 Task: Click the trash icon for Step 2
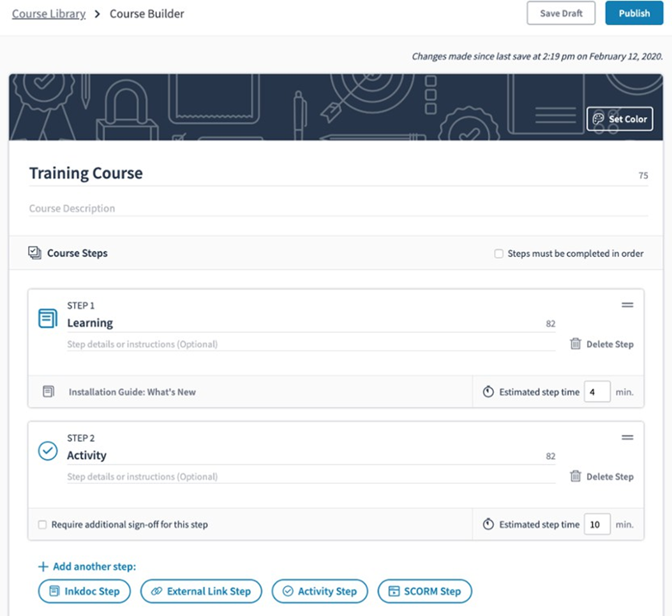575,477
